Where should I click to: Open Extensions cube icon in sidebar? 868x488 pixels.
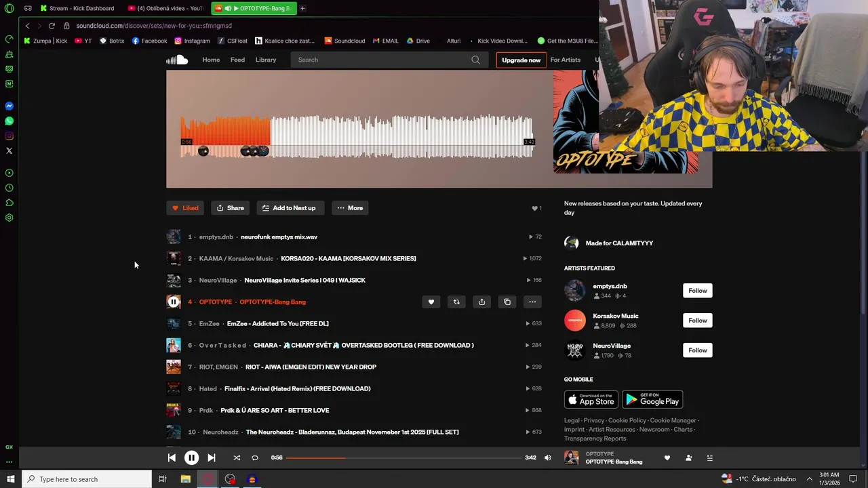pos(9,203)
